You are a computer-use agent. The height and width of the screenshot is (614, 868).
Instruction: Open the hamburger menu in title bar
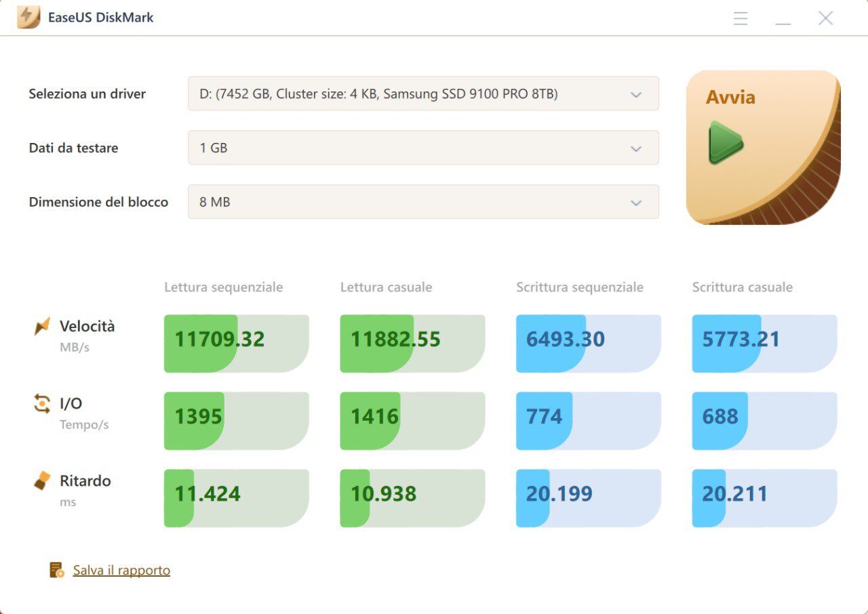point(741,18)
